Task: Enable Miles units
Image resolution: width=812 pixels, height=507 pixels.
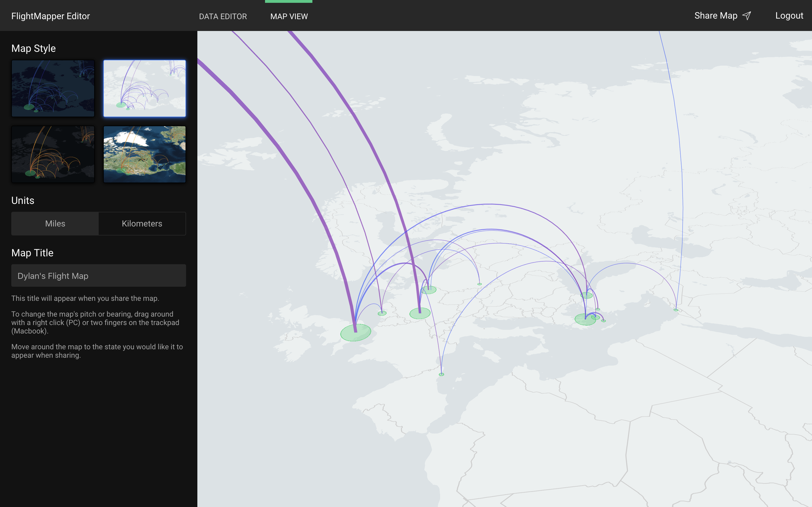Action: click(55, 223)
